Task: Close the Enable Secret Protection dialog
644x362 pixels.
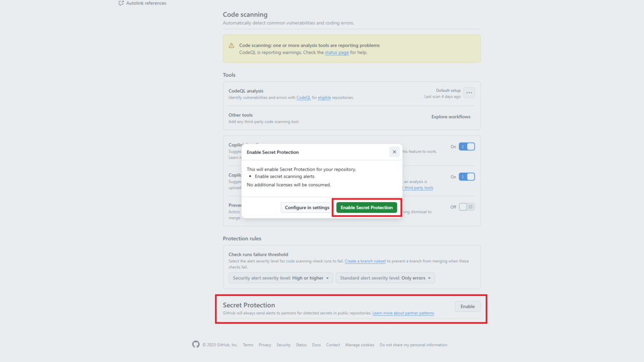Action: pos(394,152)
